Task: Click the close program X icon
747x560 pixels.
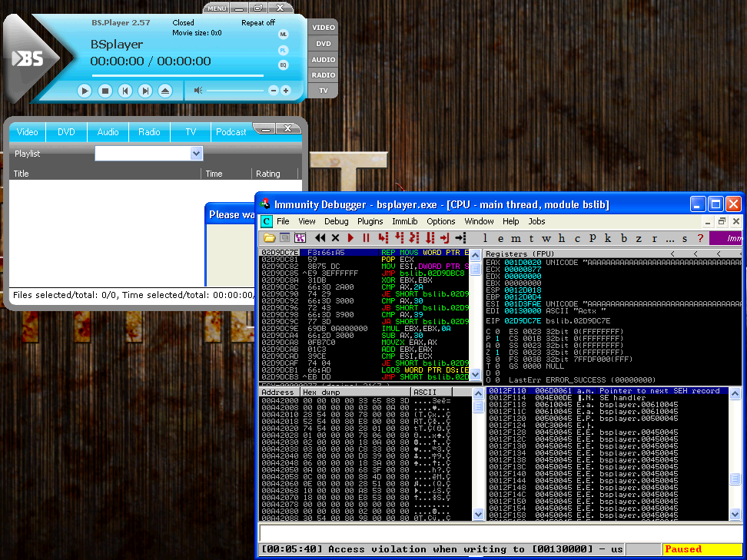Action: coord(335,237)
